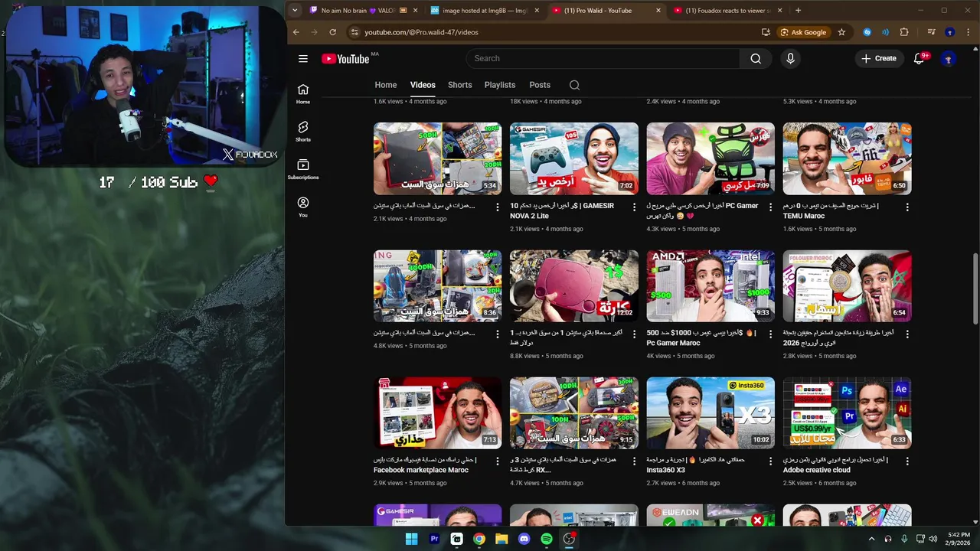The image size is (980, 551).
Task: Search within the channel using magnifier icon
Action: 574,85
